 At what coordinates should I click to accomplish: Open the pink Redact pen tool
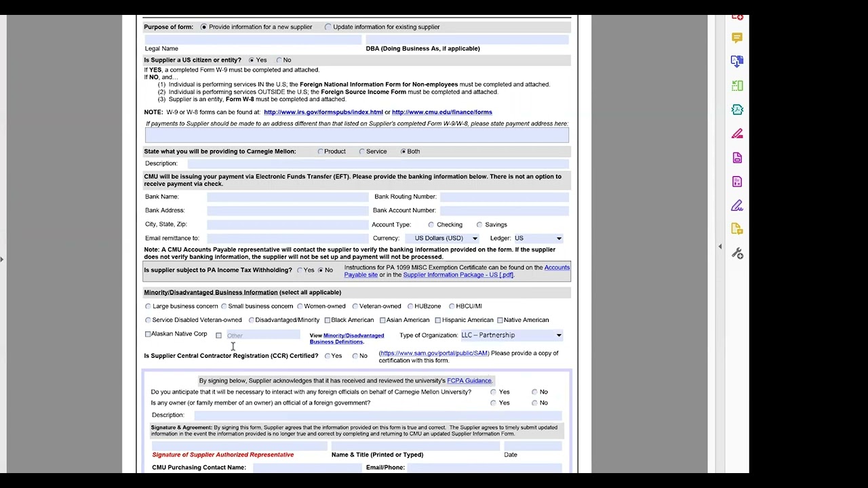(x=737, y=134)
